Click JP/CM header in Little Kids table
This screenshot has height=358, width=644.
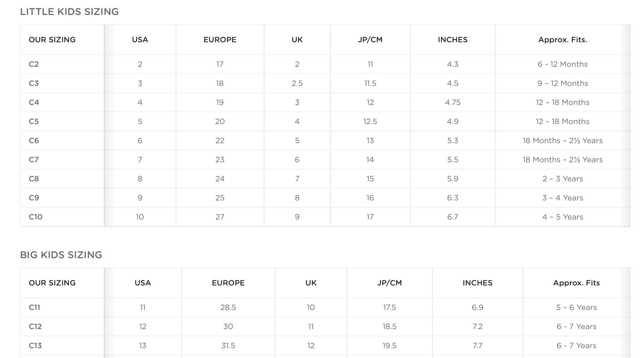[x=370, y=40]
